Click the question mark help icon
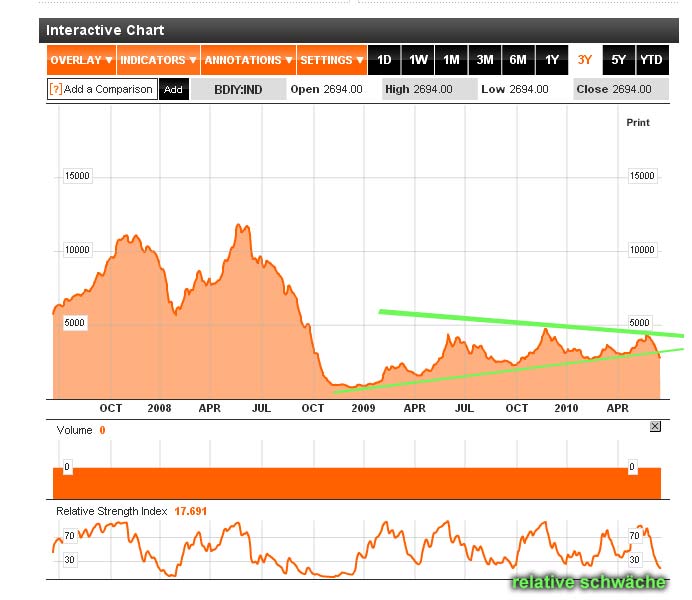The image size is (692, 600). click(x=56, y=90)
